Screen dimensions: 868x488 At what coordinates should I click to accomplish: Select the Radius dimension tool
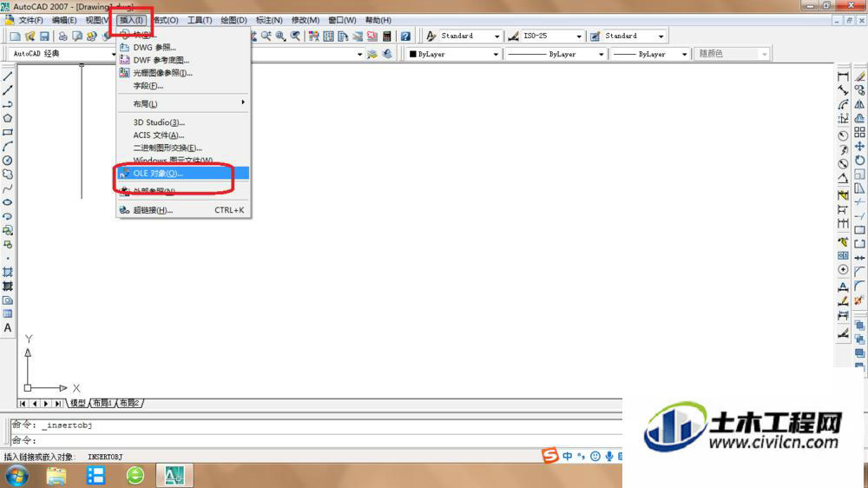(843, 135)
